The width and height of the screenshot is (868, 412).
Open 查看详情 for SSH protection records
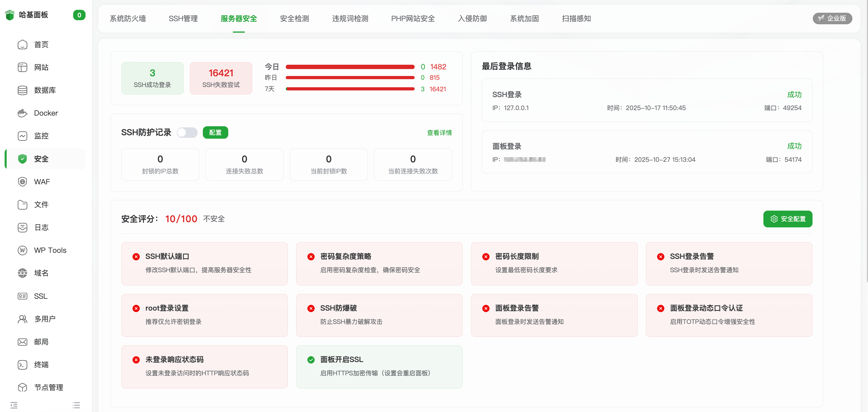click(439, 132)
